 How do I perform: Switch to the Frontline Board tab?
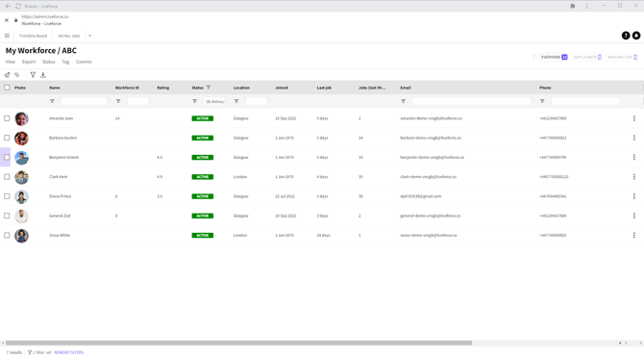pyautogui.click(x=34, y=36)
